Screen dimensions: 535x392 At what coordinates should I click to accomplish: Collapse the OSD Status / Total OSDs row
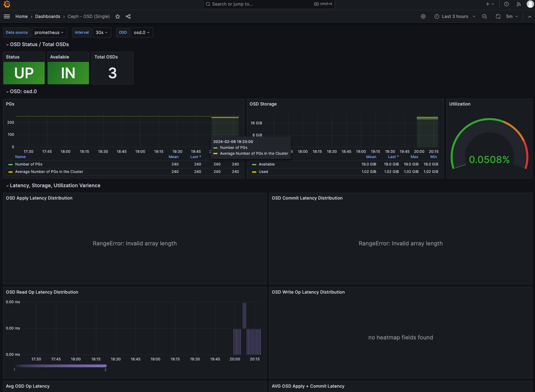coord(37,44)
